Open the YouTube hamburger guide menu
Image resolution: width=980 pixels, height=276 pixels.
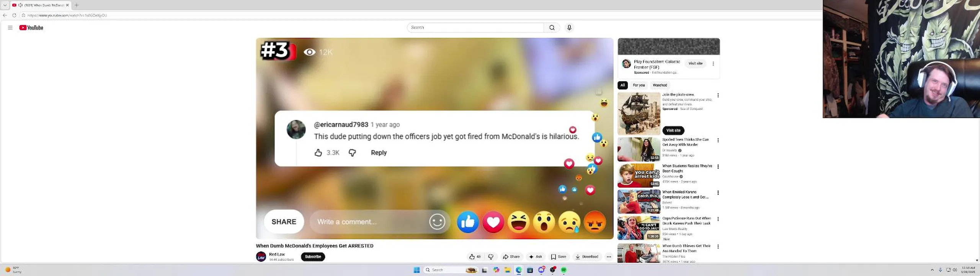coord(10,28)
